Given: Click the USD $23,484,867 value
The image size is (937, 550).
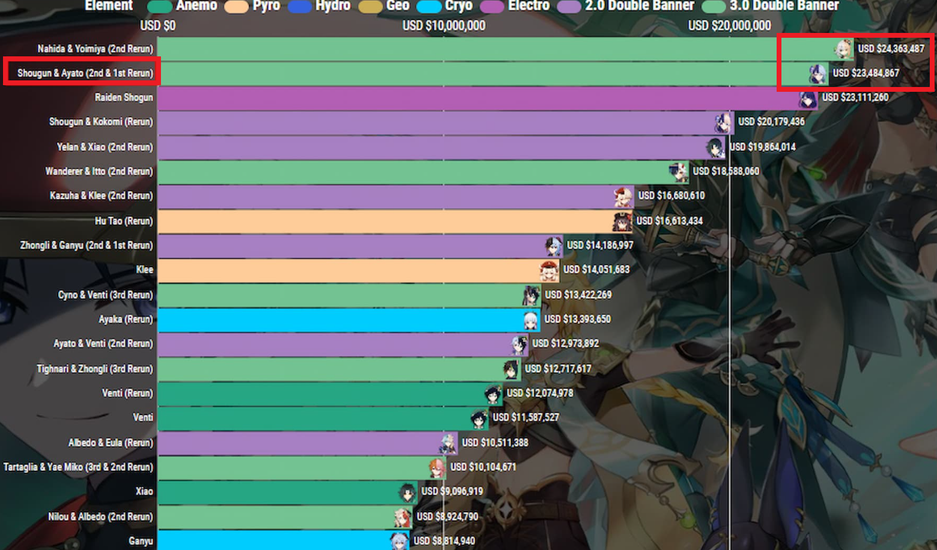Looking at the screenshot, I should coord(866,74).
